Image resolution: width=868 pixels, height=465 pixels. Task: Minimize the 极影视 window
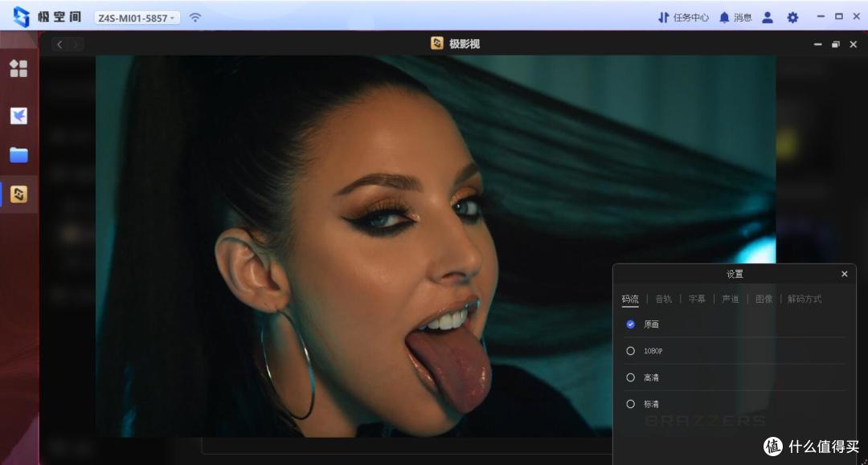tap(817, 44)
